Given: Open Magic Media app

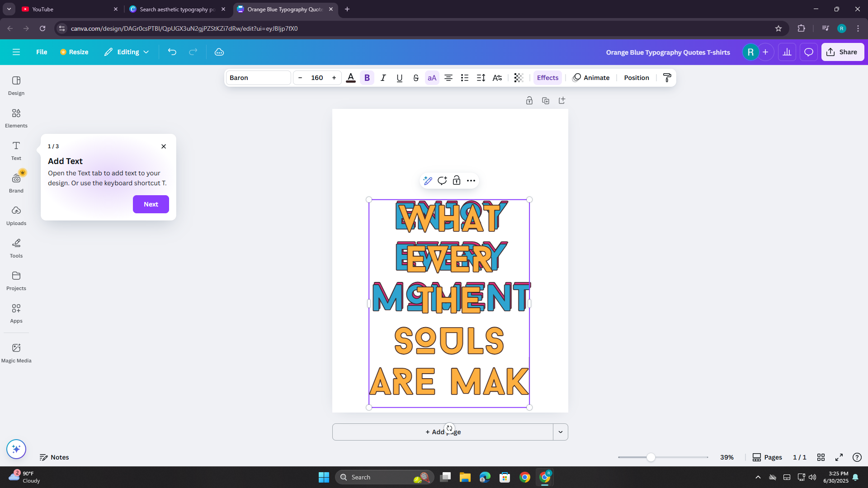Looking at the screenshot, I should (16, 353).
